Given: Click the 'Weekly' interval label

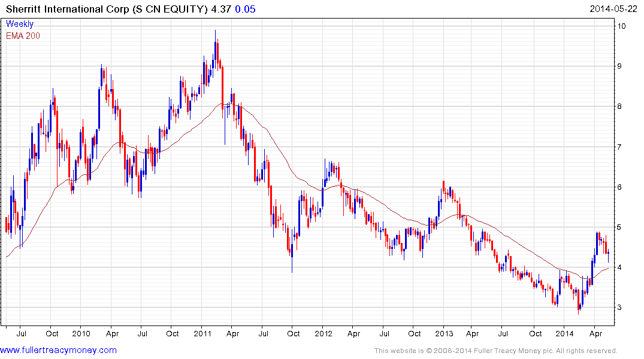Looking at the screenshot, I should point(20,24).
